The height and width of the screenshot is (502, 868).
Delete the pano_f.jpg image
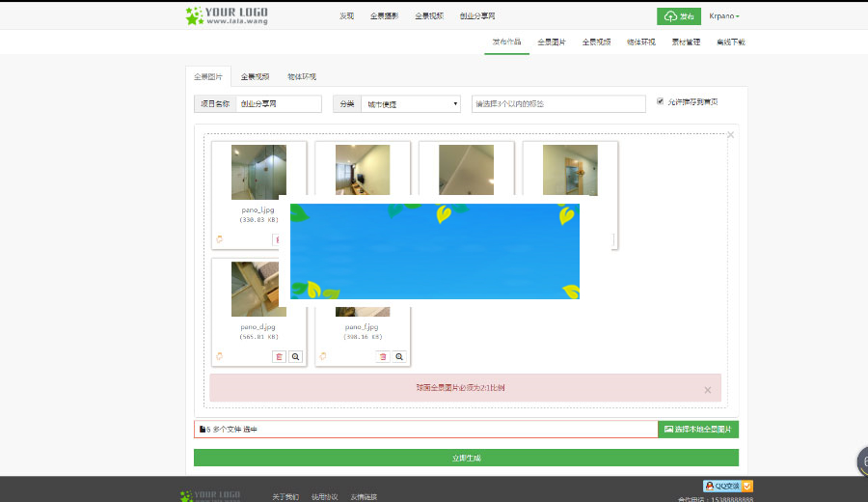(x=383, y=356)
